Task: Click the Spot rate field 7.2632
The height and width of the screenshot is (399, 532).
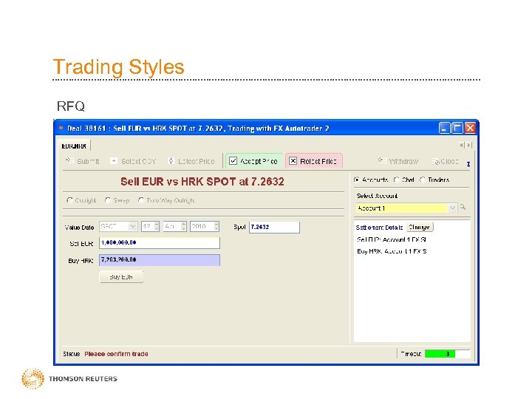Action: coord(274,228)
